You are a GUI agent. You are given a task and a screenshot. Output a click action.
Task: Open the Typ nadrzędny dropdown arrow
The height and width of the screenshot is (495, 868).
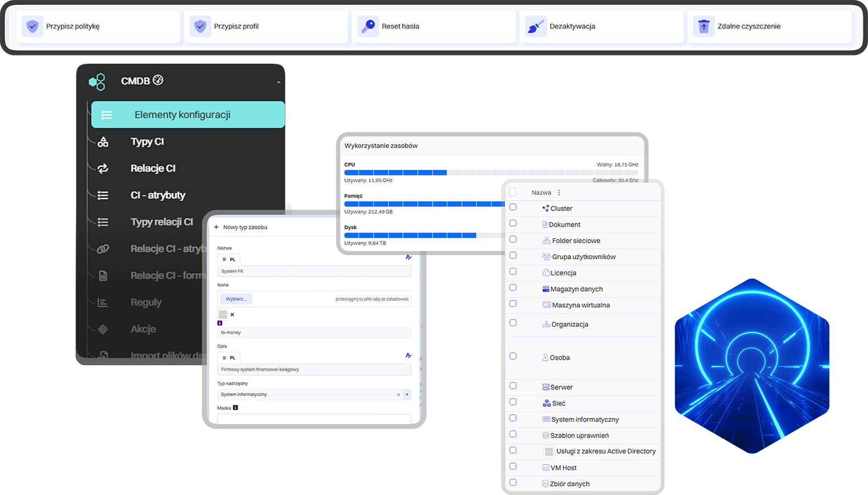point(407,394)
